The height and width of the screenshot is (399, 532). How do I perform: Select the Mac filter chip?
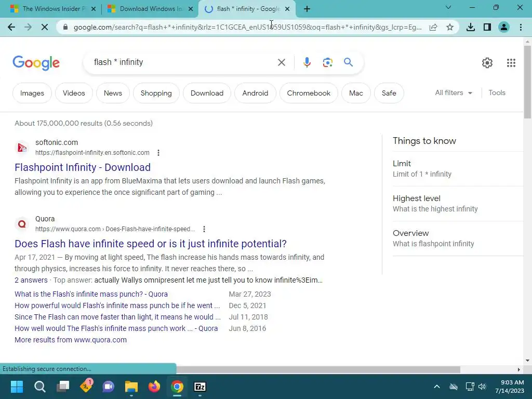[x=356, y=93]
